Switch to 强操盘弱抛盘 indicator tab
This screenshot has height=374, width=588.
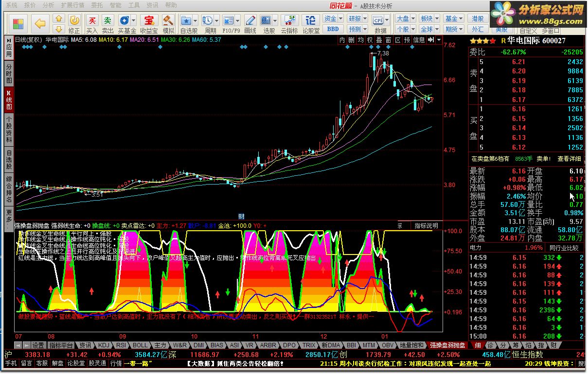447,345
